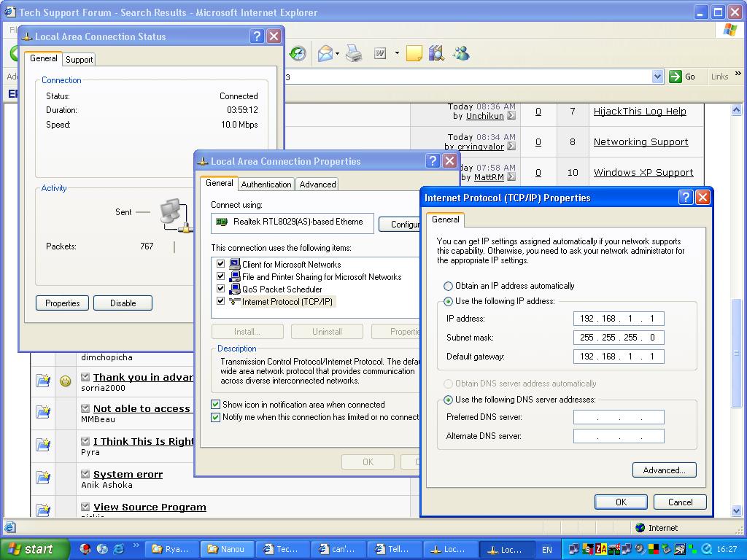747x560 pixels.
Task: Click help button in Connection Status title bar
Action: (257, 36)
